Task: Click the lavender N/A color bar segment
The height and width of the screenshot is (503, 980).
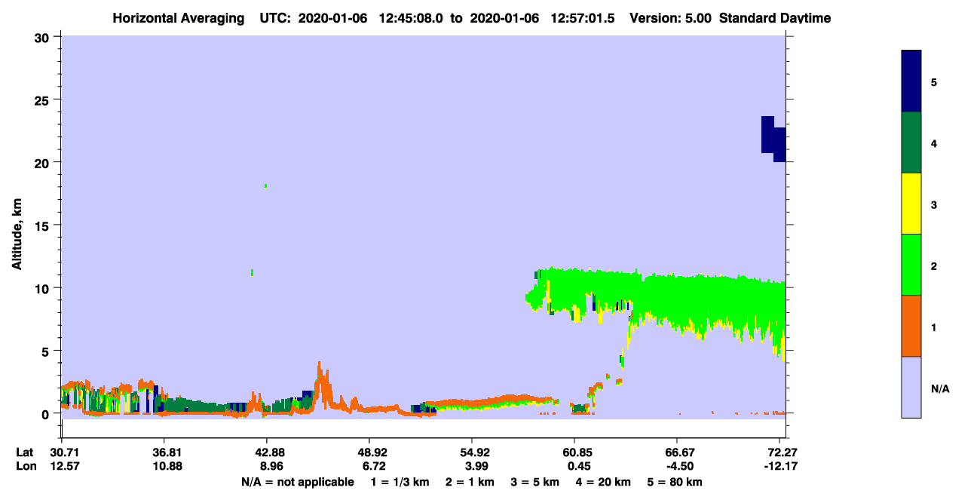Action: [911, 387]
